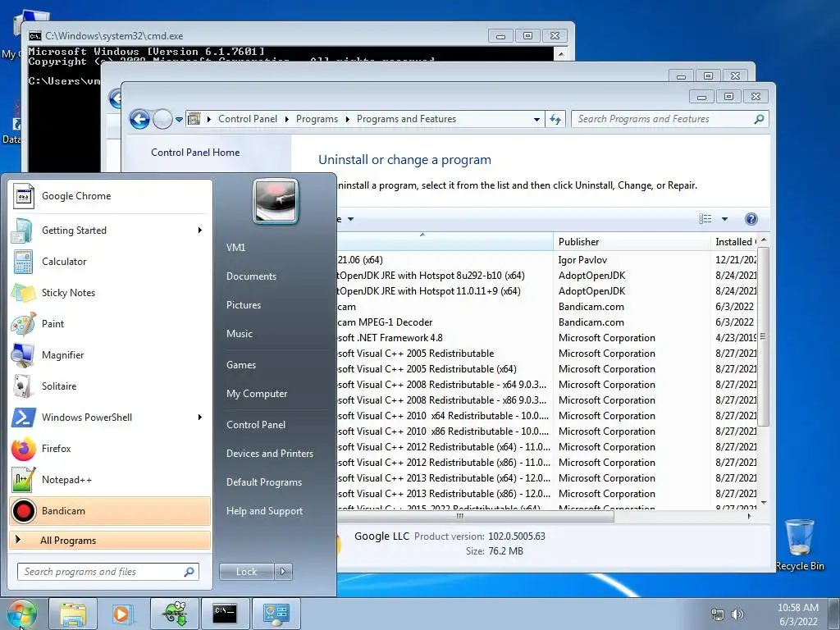Open Bandicam from Start menu

[110, 511]
